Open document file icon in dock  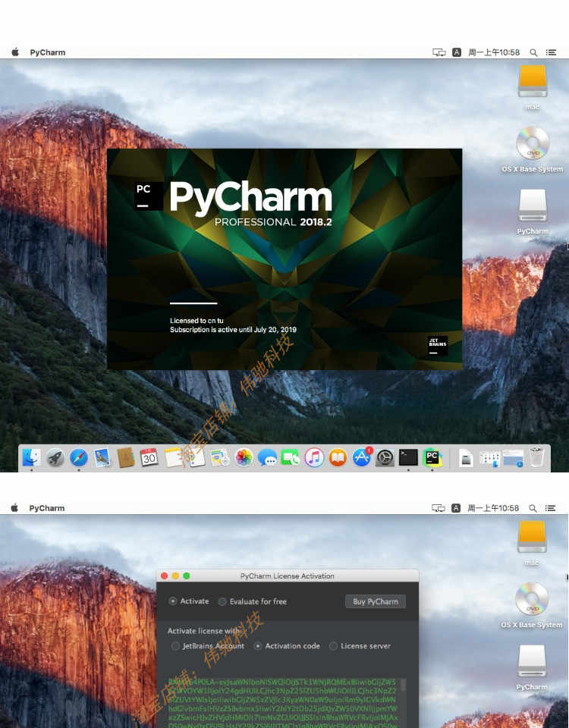[466, 458]
